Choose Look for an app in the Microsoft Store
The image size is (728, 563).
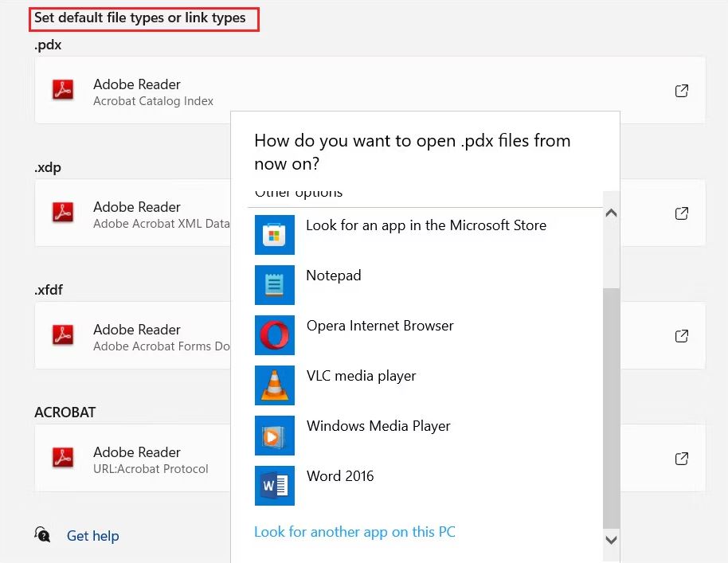point(425,234)
